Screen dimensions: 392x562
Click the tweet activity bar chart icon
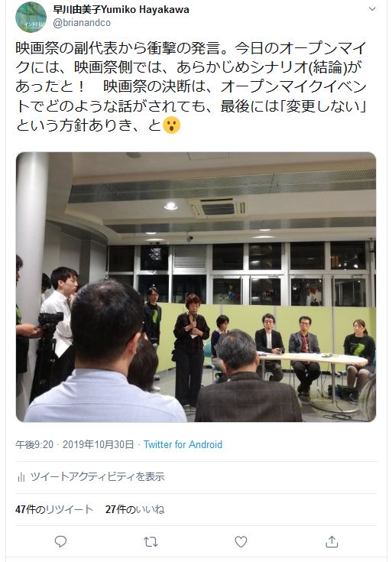click(21, 476)
